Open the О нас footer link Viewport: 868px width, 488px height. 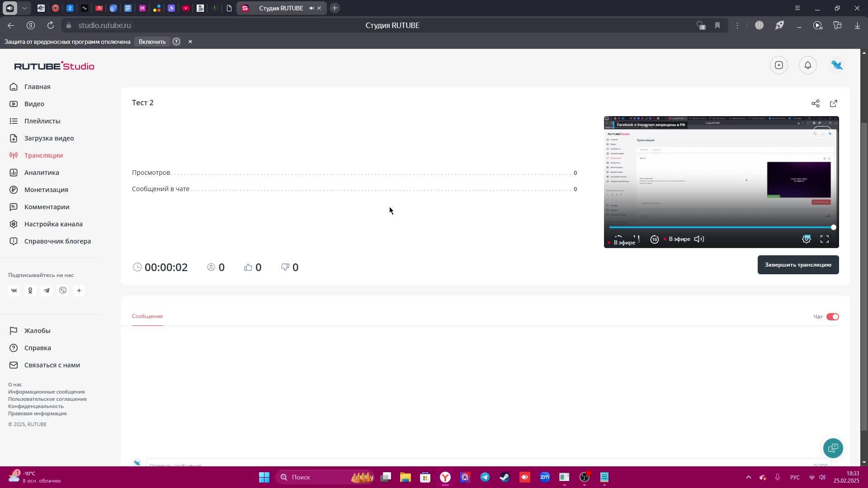pos(15,385)
